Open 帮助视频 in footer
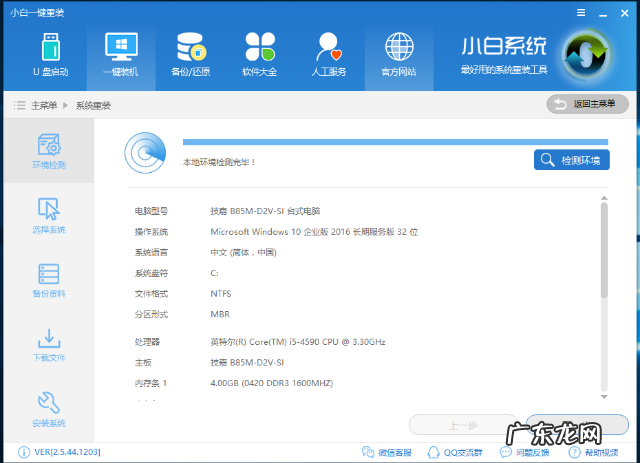 (593, 452)
